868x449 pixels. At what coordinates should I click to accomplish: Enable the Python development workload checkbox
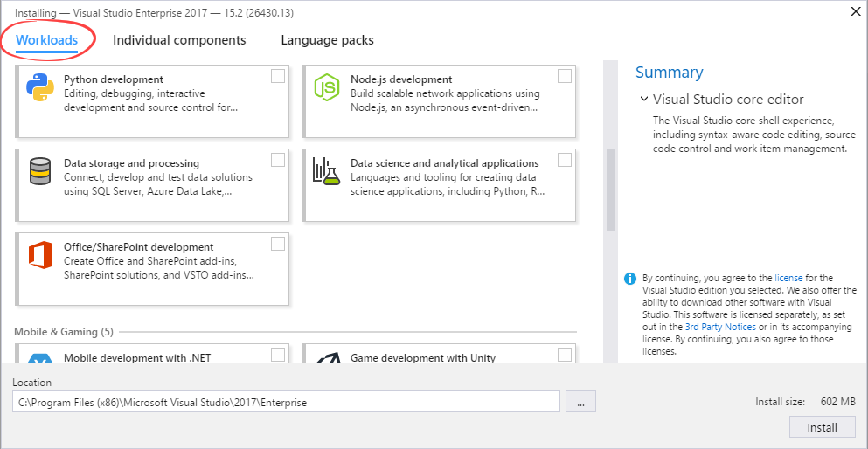(x=278, y=76)
